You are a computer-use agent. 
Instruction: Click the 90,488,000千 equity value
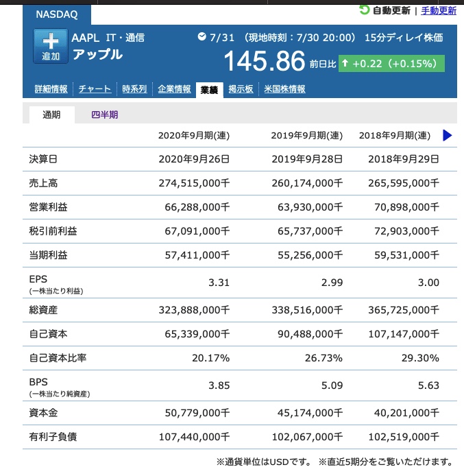coord(310,334)
